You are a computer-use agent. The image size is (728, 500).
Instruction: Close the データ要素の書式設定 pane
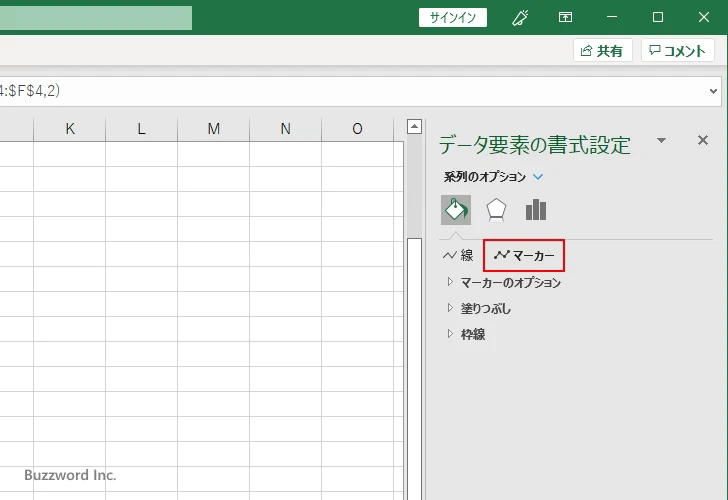(x=703, y=140)
